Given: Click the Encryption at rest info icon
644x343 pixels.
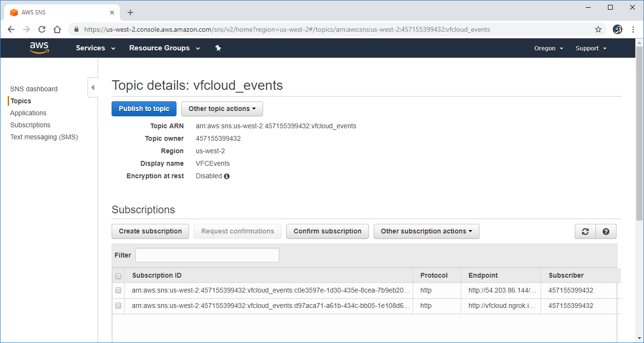Looking at the screenshot, I should click(x=227, y=176).
